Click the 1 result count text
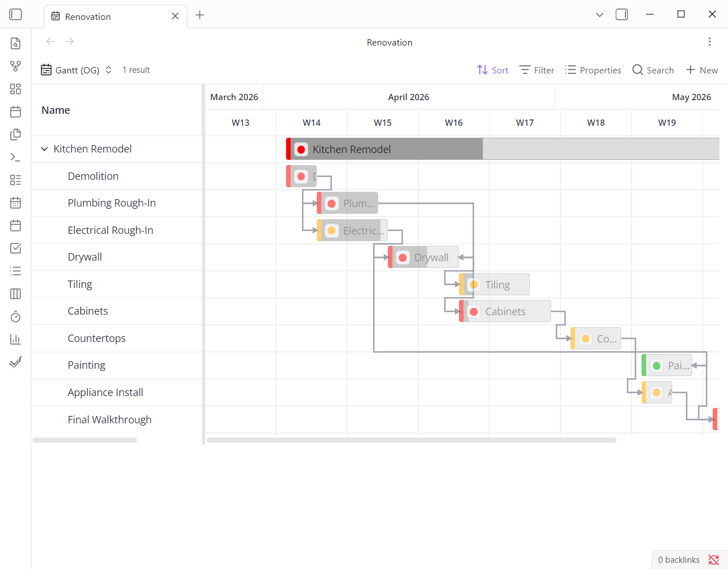This screenshot has width=728, height=569. click(136, 70)
